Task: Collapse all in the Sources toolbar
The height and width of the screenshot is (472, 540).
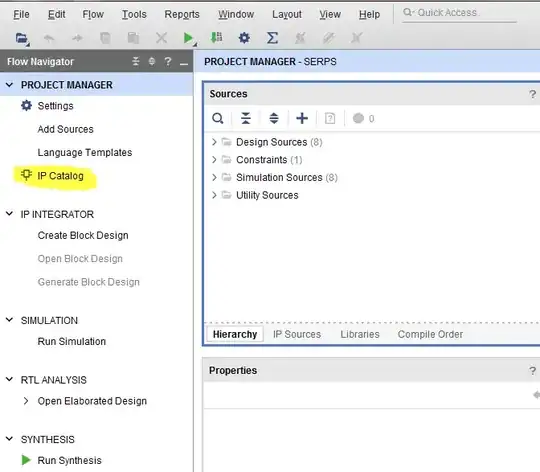Action: tap(246, 118)
